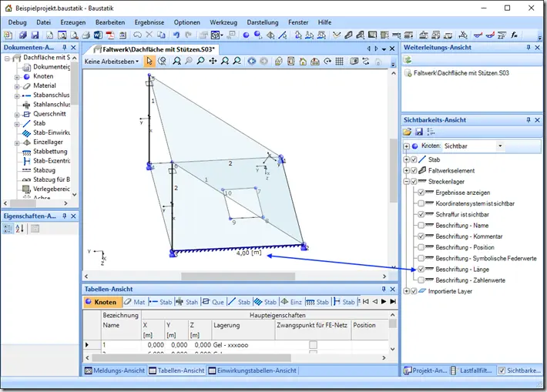Enable Beschriftung - Name checkbox
This screenshot has height=392, width=547.
tap(421, 226)
